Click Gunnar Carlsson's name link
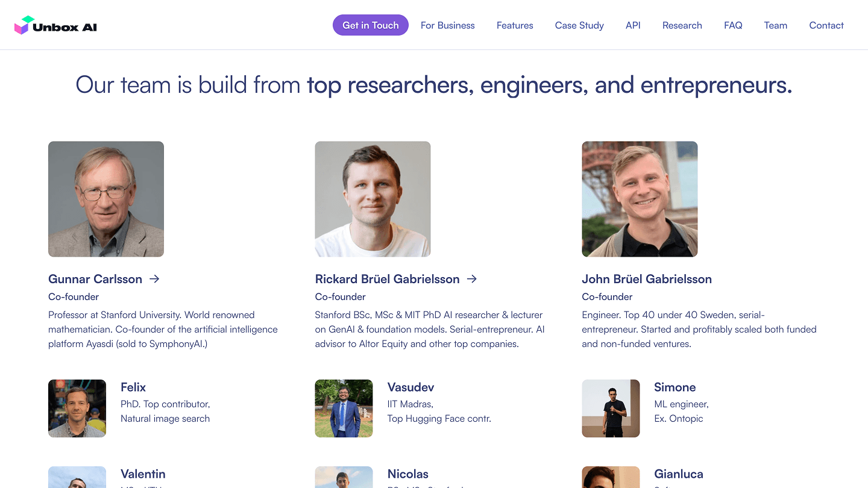Viewport: 868px width, 488px height. [x=95, y=279]
